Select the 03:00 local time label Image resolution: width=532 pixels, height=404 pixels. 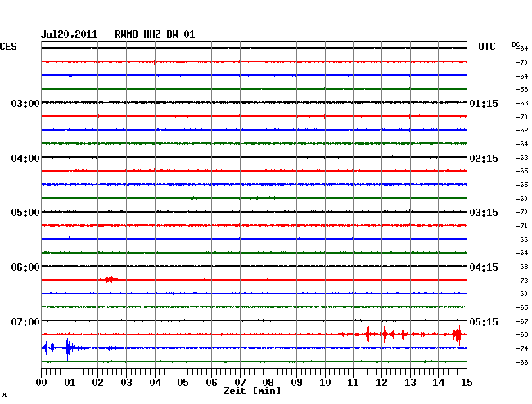point(25,104)
